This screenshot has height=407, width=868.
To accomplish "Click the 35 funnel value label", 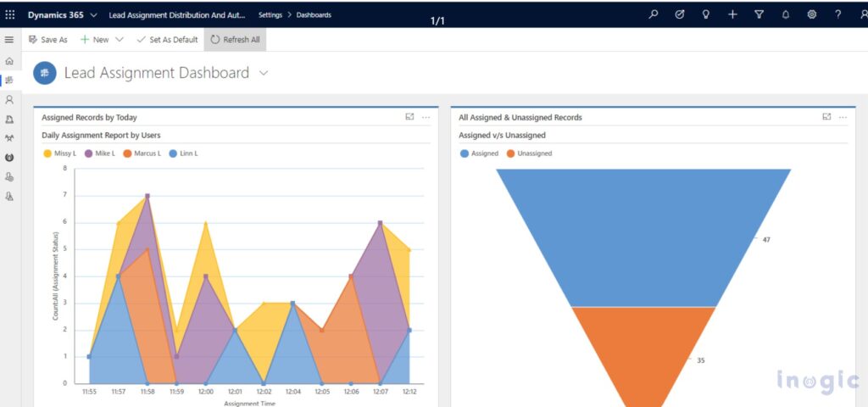I will [x=701, y=360].
